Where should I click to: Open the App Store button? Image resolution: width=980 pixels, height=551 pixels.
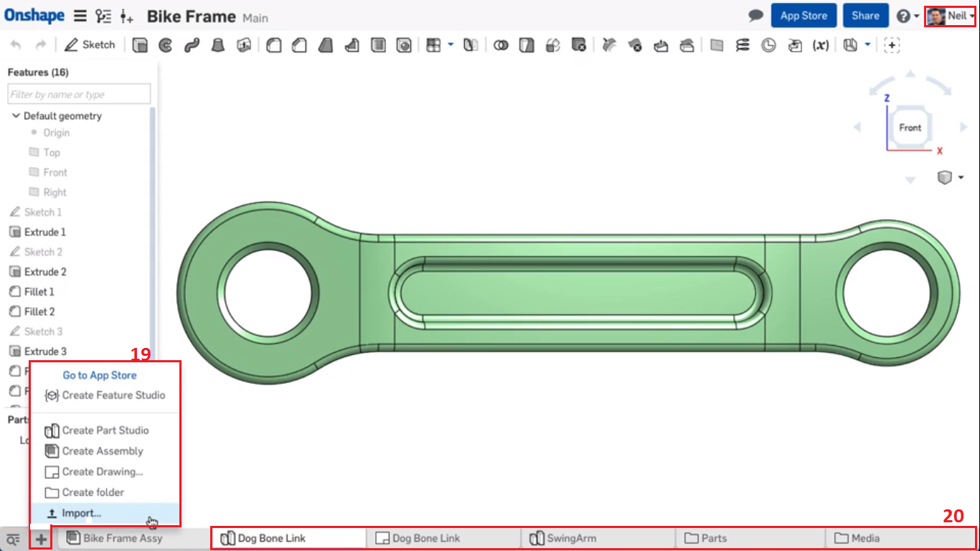click(x=804, y=15)
